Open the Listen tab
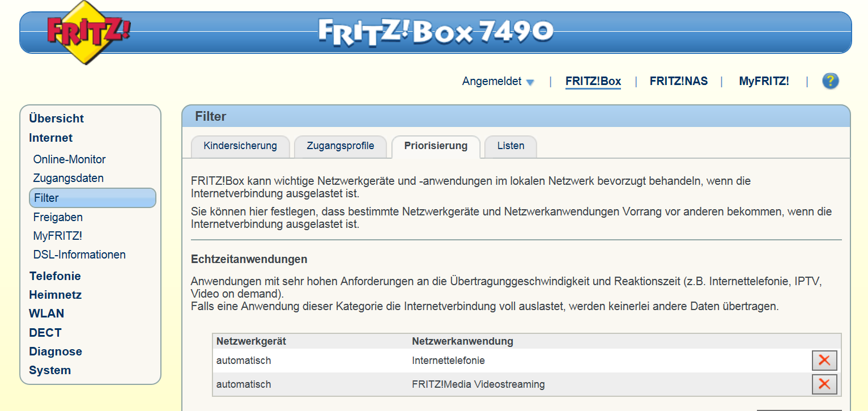This screenshot has width=868, height=411. [510, 146]
